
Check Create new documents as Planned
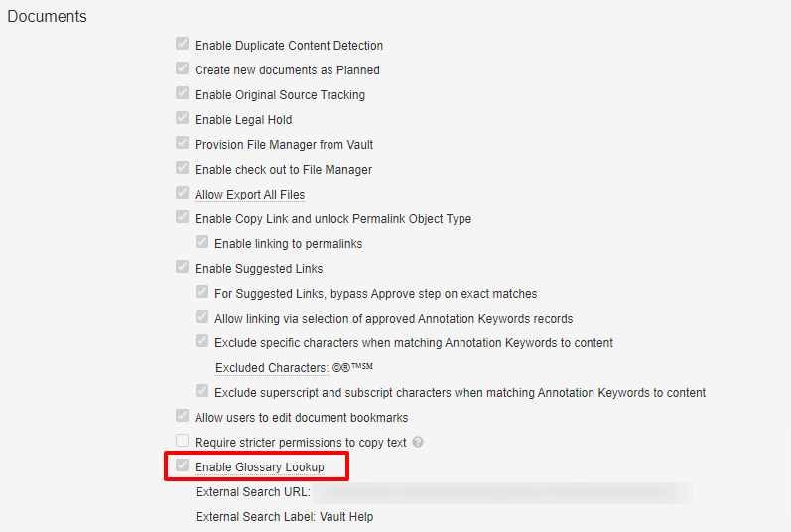tap(182, 69)
